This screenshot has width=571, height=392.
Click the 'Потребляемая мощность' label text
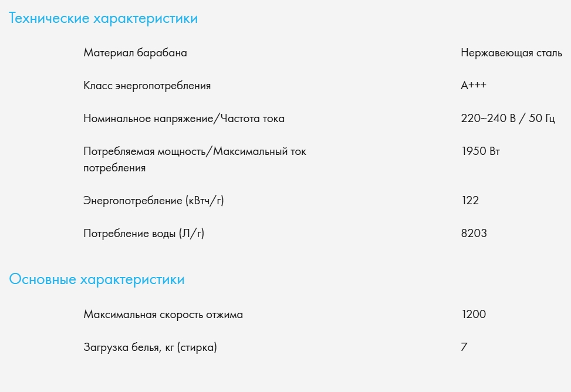click(x=146, y=152)
